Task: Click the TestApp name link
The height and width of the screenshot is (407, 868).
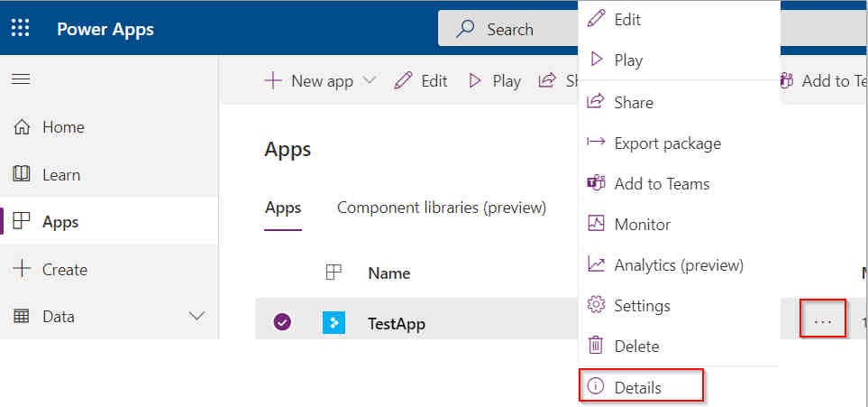Action: pos(397,323)
